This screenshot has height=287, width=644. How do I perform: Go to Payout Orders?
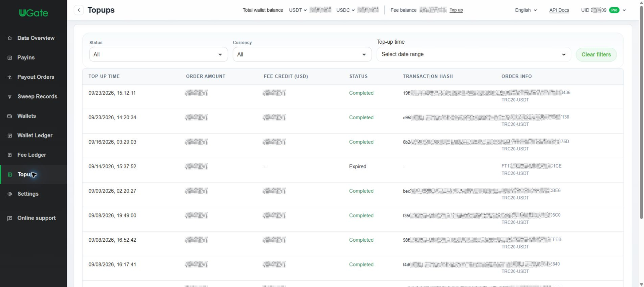click(x=36, y=77)
